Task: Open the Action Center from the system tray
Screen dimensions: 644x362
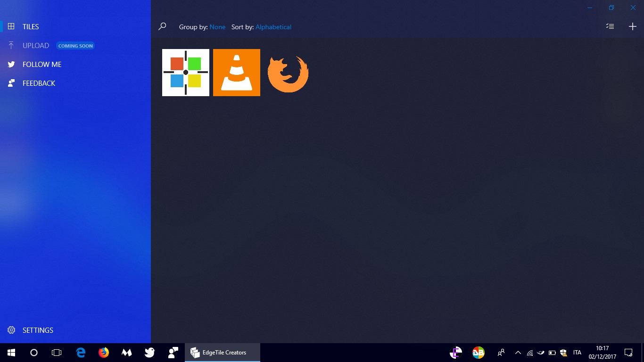Action: [x=628, y=352]
